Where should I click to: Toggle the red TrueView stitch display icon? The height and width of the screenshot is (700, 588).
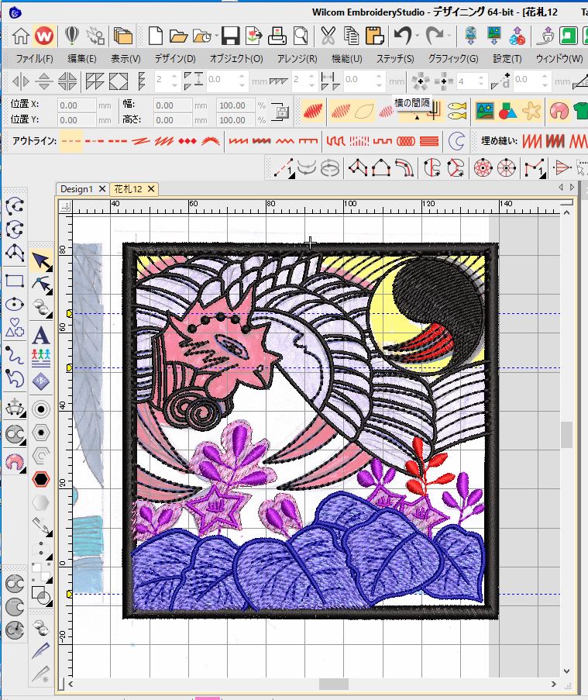[313, 111]
